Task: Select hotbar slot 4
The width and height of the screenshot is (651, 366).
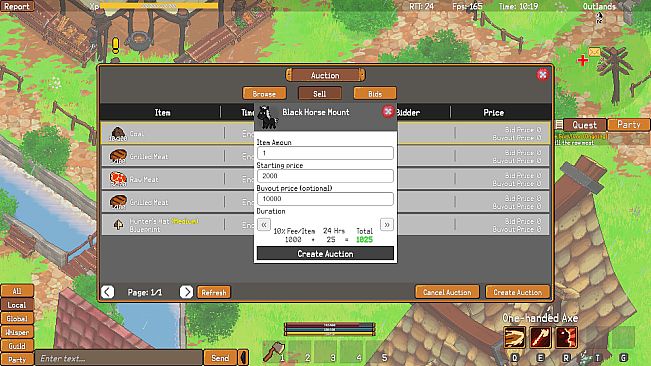Action: tap(351, 351)
